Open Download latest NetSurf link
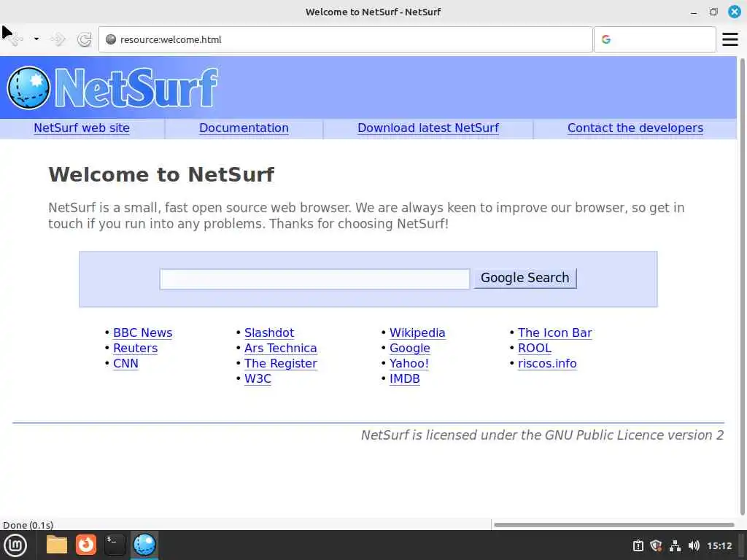The height and width of the screenshot is (560, 747). click(427, 128)
